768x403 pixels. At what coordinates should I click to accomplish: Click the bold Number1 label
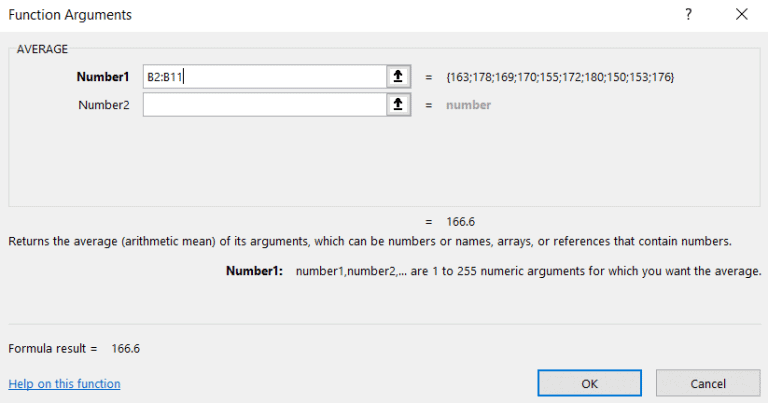pyautogui.click(x=103, y=76)
